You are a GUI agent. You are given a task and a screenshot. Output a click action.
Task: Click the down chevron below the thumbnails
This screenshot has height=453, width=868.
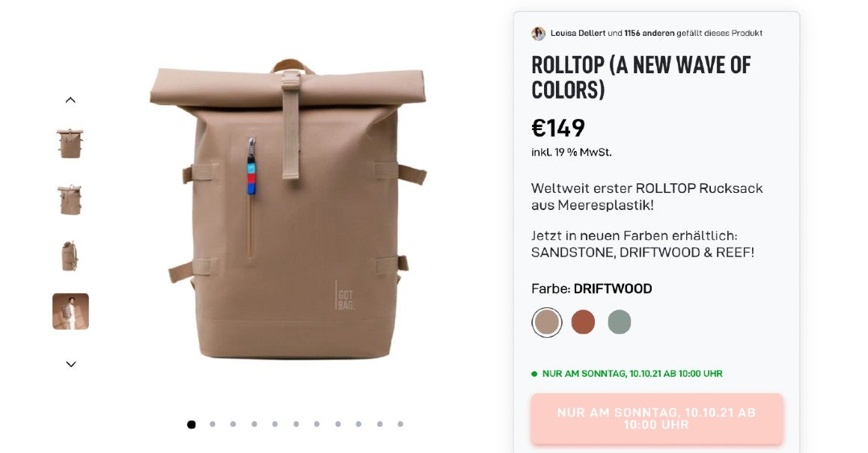(71, 364)
